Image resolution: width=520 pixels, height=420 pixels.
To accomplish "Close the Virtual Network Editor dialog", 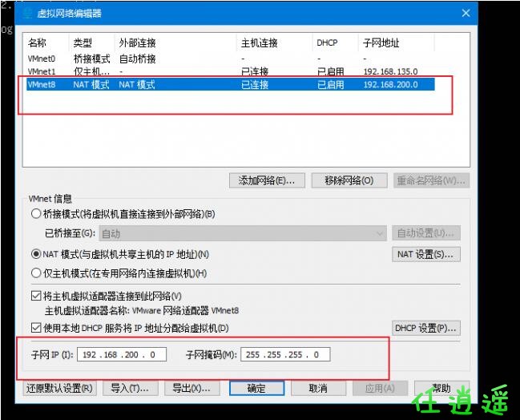I will pos(466,14).
